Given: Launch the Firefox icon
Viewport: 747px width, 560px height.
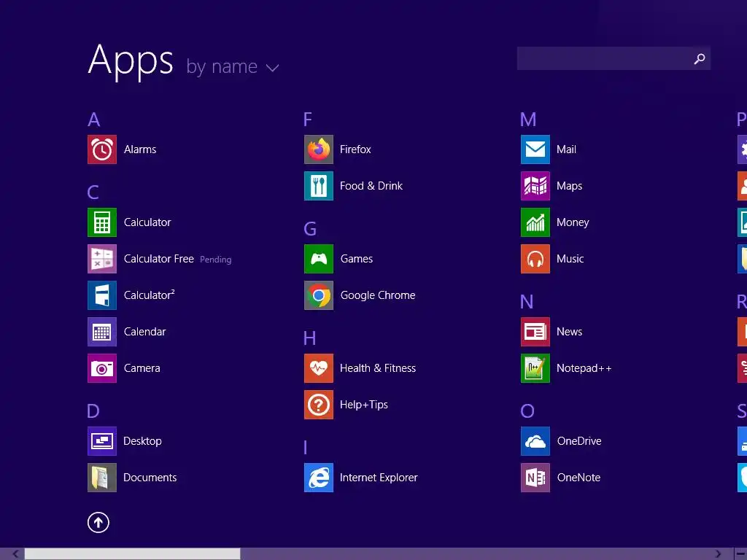Looking at the screenshot, I should tap(319, 149).
